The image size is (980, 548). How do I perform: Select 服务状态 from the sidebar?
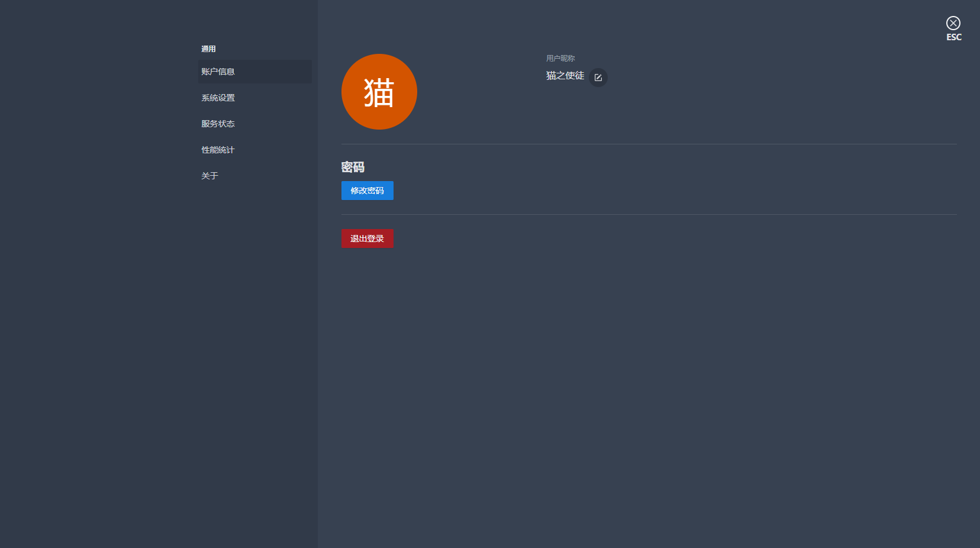pyautogui.click(x=254, y=124)
